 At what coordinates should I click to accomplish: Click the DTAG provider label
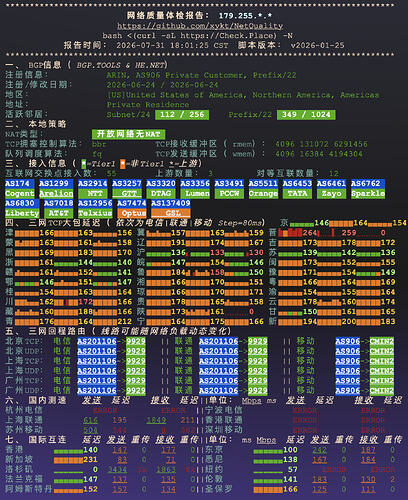[x=161, y=194]
